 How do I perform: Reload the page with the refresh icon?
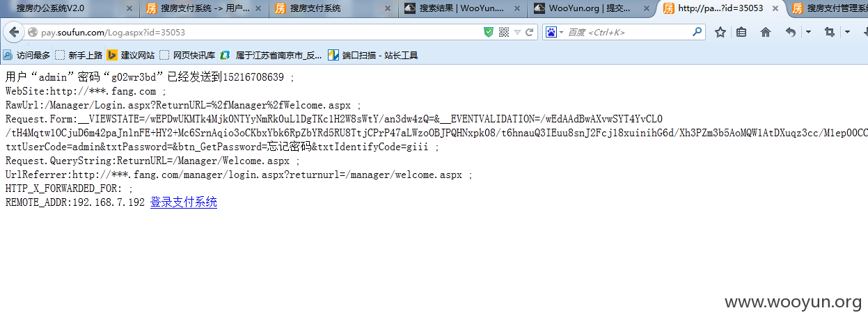pos(530,32)
